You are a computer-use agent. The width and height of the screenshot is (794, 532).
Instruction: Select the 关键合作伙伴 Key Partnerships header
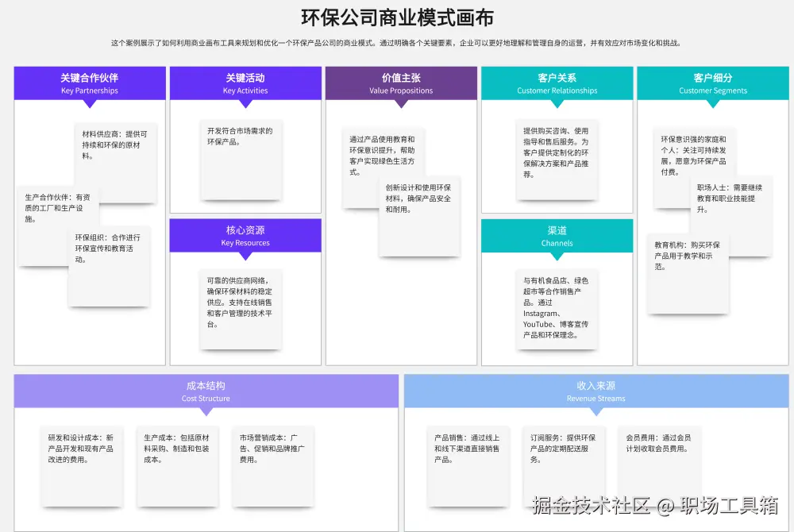coord(89,82)
